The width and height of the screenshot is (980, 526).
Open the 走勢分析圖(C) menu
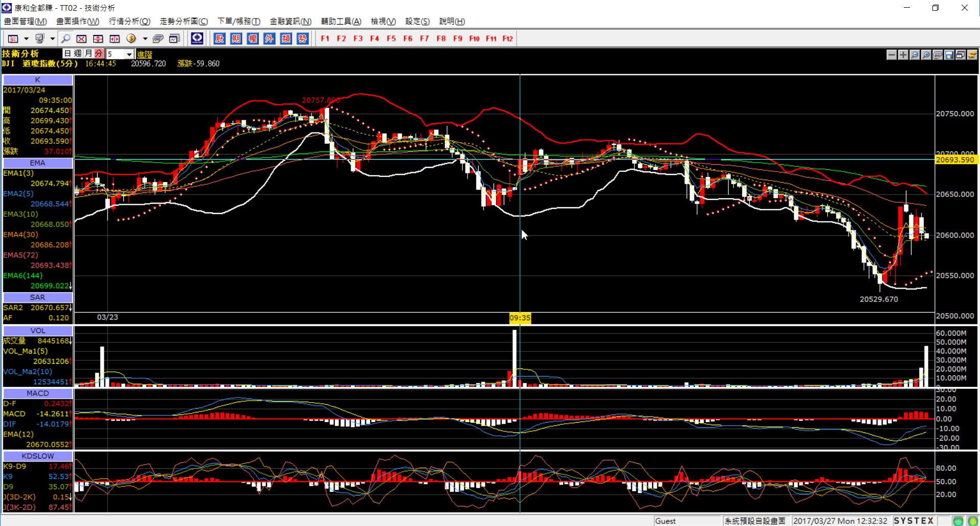click(x=184, y=21)
